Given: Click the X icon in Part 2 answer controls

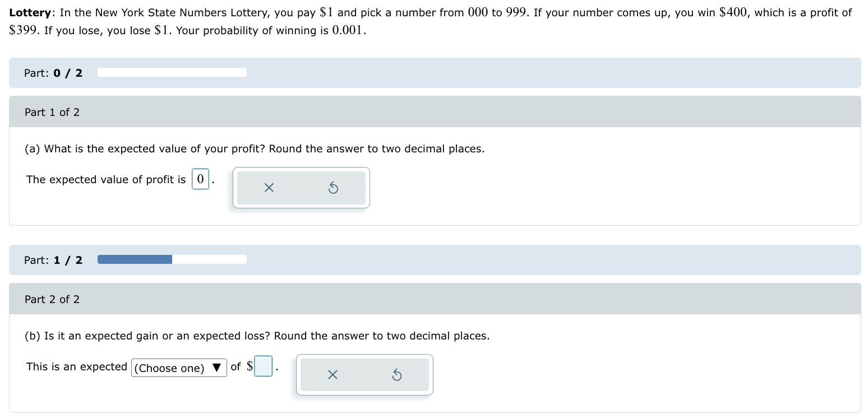Looking at the screenshot, I should tap(332, 375).
